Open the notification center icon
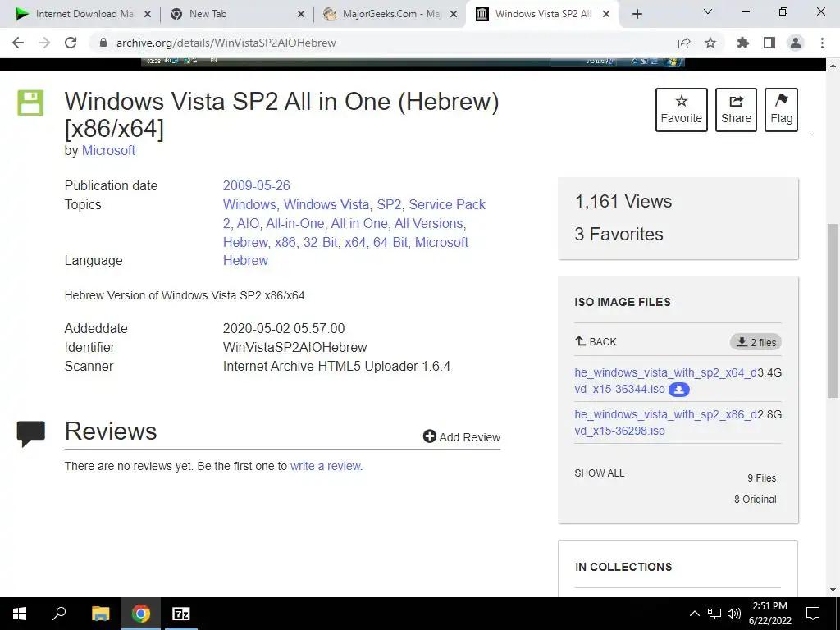Viewport: 840px width, 630px height. (x=813, y=614)
